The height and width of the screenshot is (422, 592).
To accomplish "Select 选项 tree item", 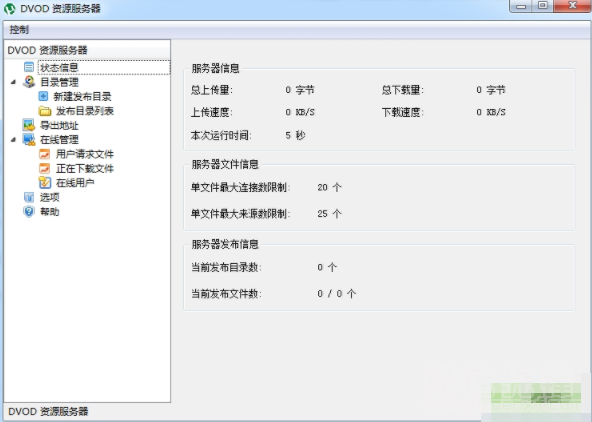I will (x=50, y=197).
